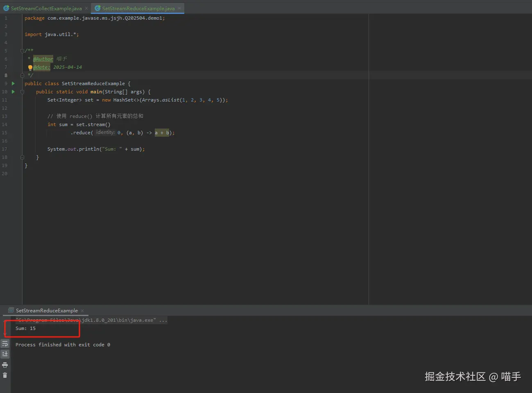
Task: Click the @Author tag in the Javadoc
Action: point(43,59)
